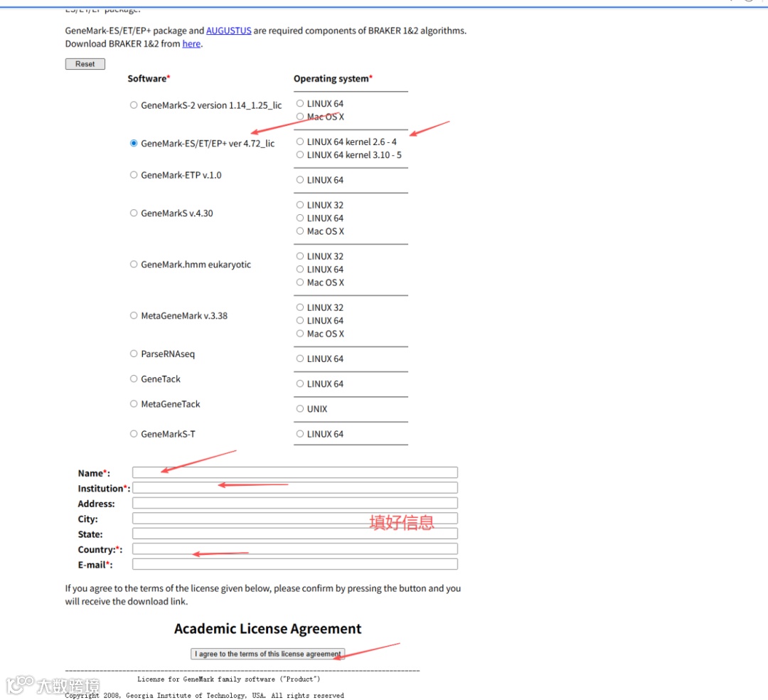Select GeneMark-ES/ET/EP+ ver 4.72_lic software

pos(133,143)
